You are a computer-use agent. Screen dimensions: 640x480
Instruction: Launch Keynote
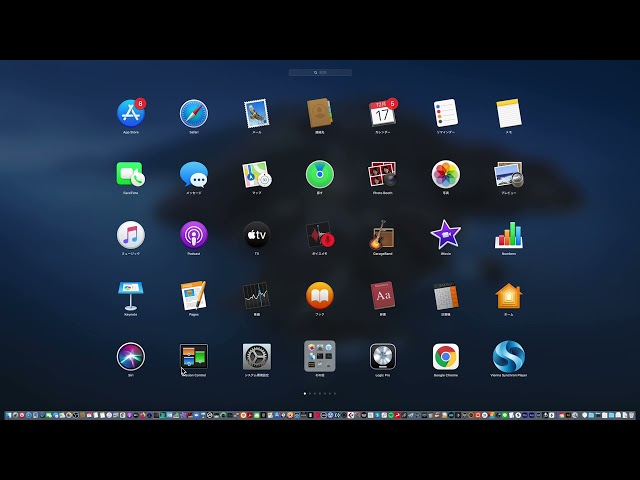pos(131,296)
